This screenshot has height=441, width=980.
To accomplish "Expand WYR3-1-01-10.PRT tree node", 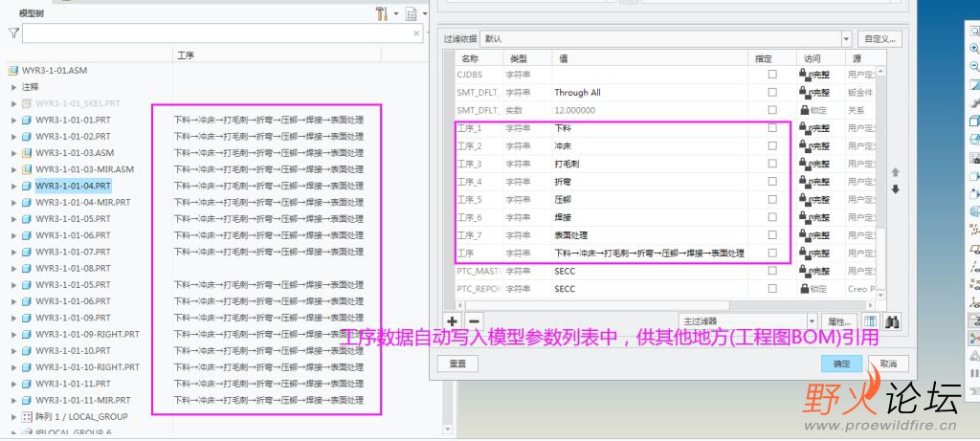I will click(13, 350).
